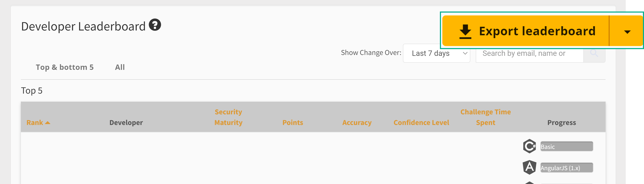The width and height of the screenshot is (644, 184).
Task: Click the C# language icon
Action: (529, 146)
